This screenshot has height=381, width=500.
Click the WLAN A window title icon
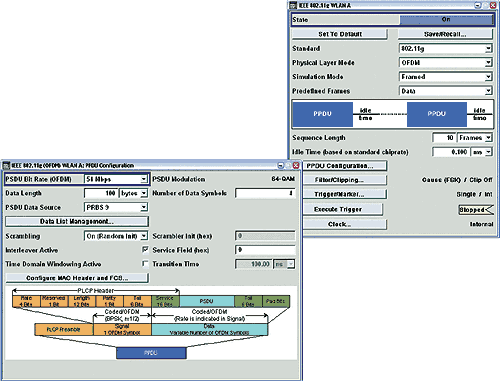293,5
